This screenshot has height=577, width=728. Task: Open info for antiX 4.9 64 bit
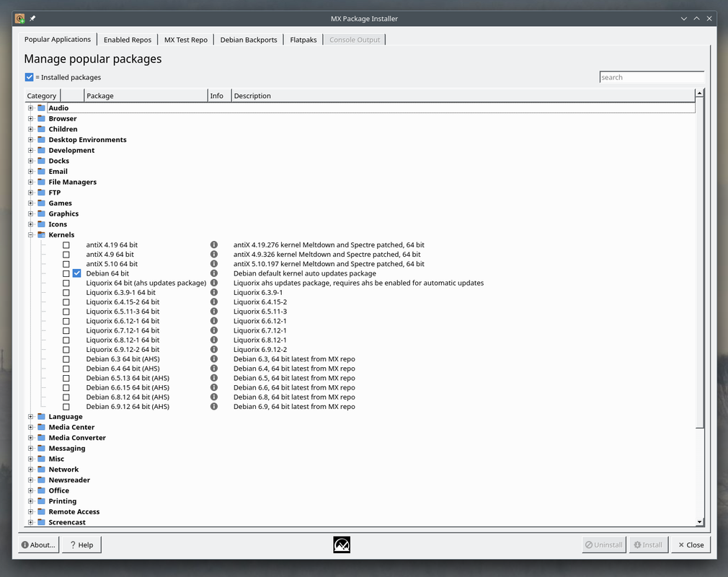213,254
